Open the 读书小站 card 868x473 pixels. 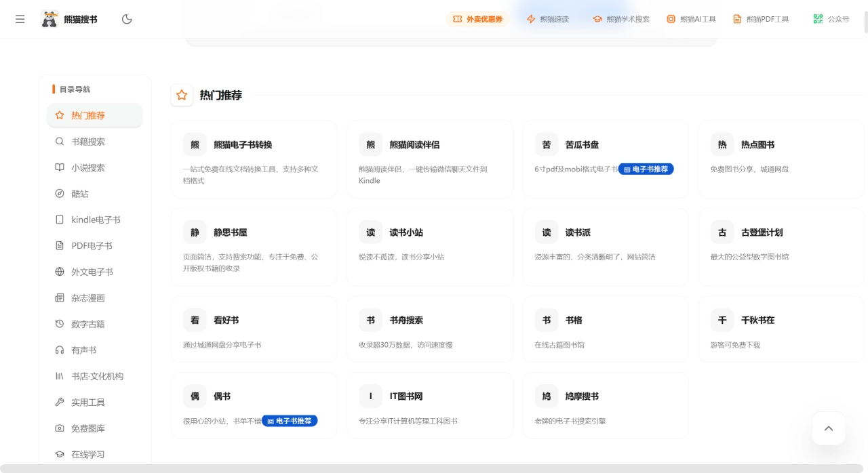[430, 247]
